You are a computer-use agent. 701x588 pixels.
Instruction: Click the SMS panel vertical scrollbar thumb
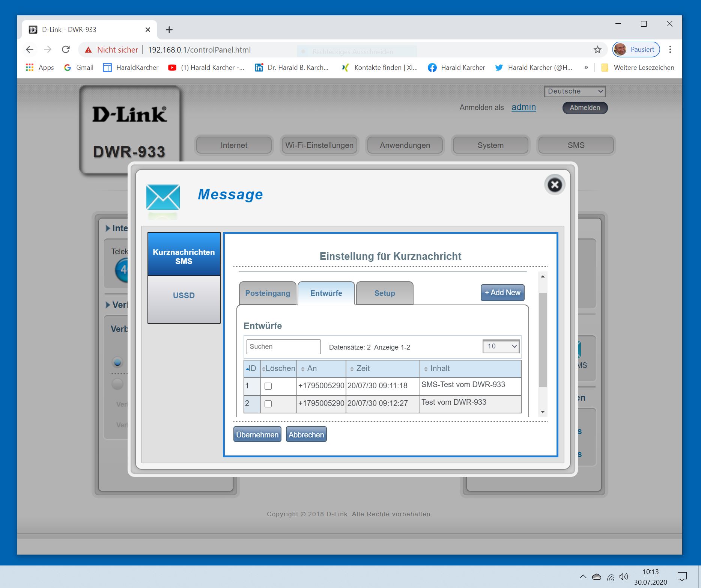543,340
